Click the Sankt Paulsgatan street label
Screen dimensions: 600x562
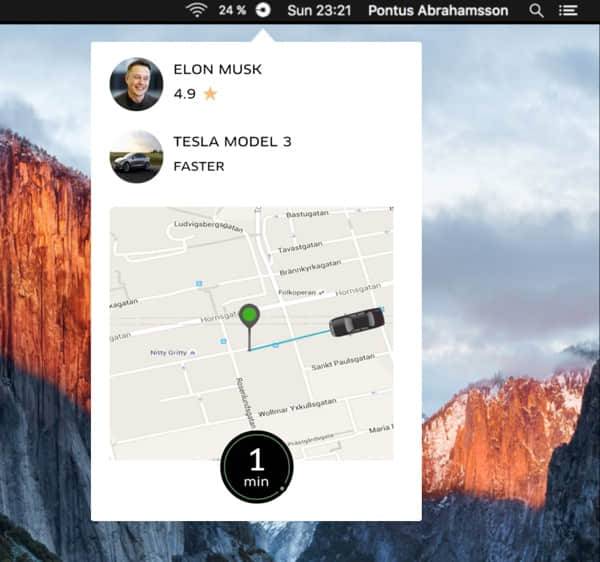point(343,362)
